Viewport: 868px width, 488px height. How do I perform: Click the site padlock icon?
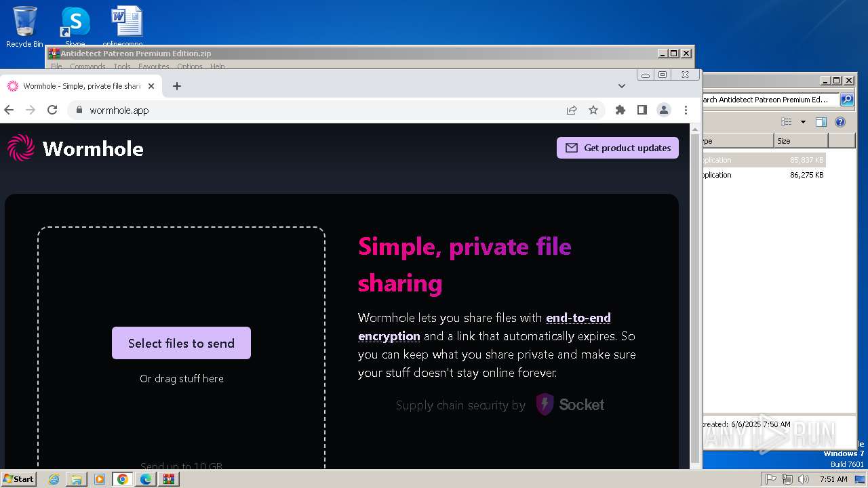(79, 110)
